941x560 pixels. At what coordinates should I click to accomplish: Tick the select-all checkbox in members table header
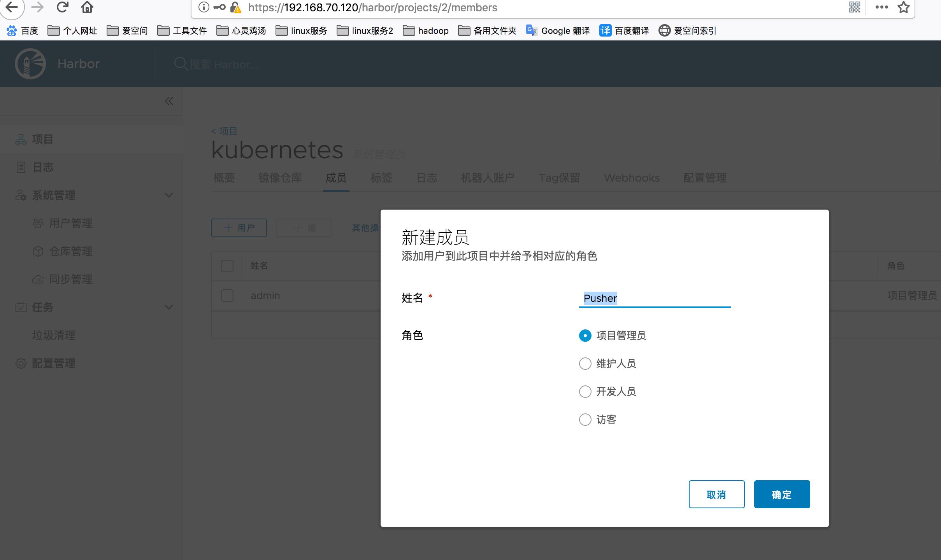(x=227, y=266)
